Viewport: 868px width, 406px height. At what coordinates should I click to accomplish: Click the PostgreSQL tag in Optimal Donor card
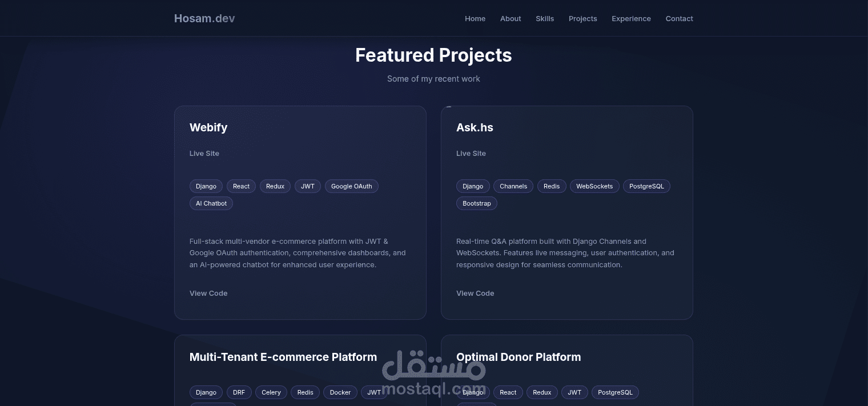click(x=615, y=392)
